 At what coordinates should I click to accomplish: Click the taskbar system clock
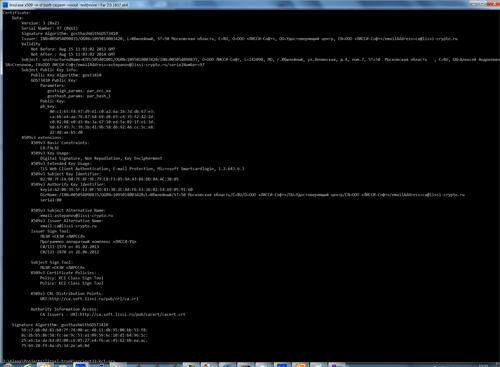[483, 365]
